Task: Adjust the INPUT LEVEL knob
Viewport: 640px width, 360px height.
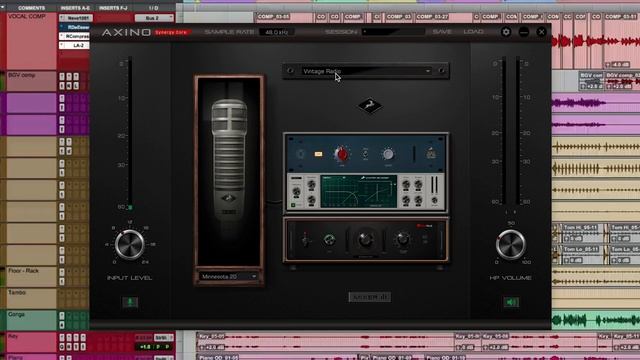Action: pyautogui.click(x=129, y=244)
